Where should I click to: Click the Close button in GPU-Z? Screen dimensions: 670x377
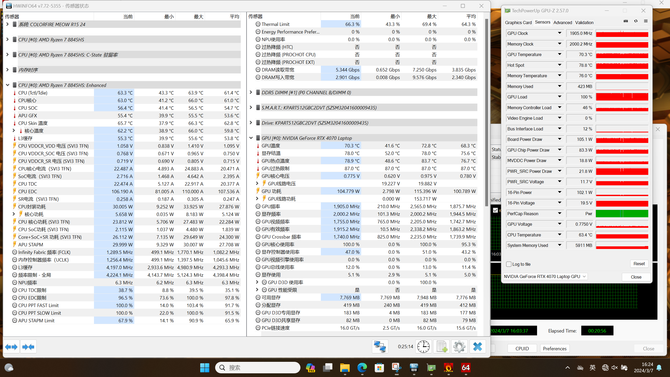click(x=636, y=277)
